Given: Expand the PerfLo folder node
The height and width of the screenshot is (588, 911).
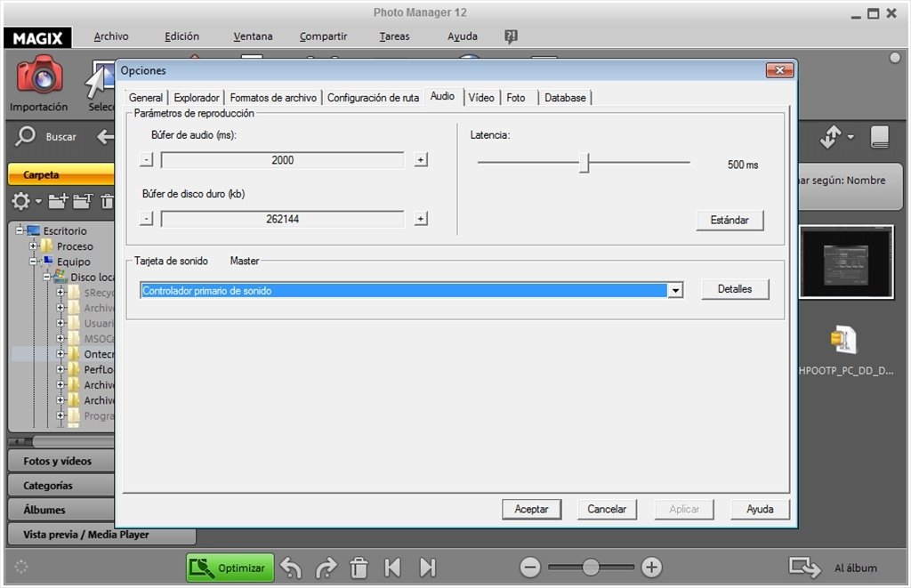Looking at the screenshot, I should pos(60,369).
